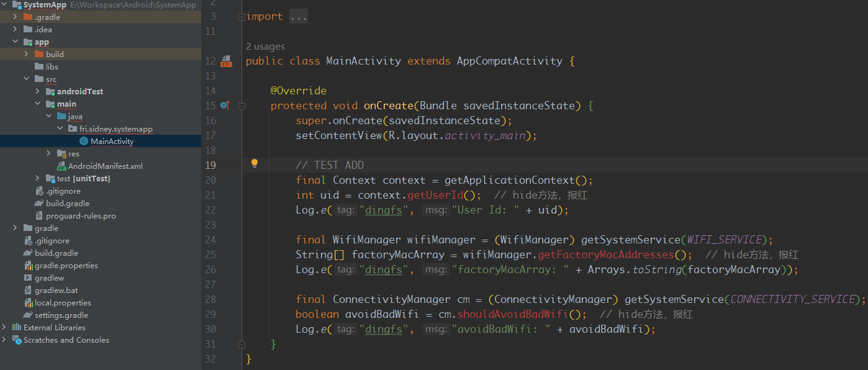Open settings.gradle in project tree

click(x=61, y=315)
